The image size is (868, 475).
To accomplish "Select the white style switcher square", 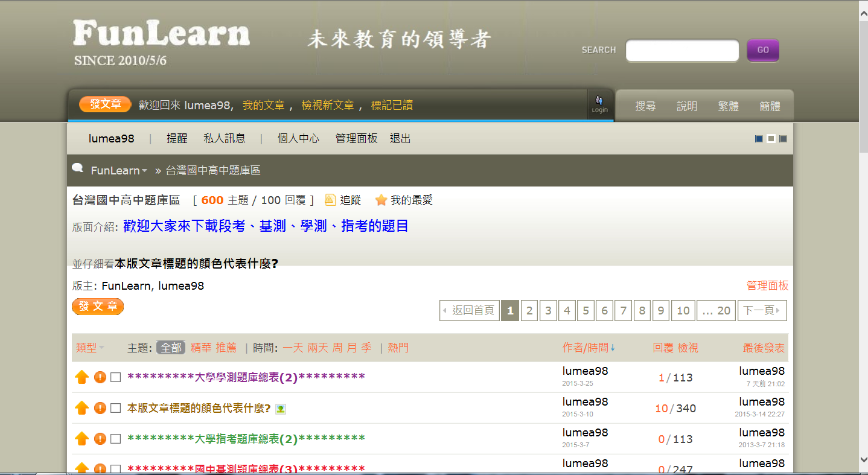I will 771,139.
